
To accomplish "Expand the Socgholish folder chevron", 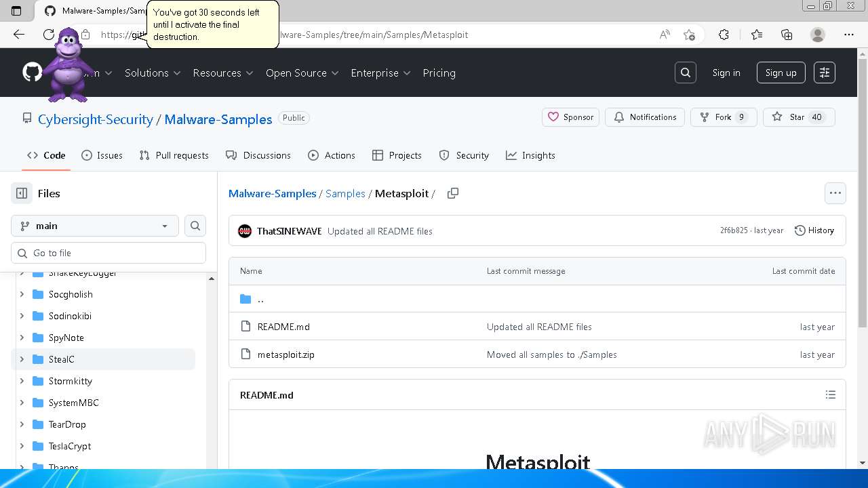I will click(22, 294).
